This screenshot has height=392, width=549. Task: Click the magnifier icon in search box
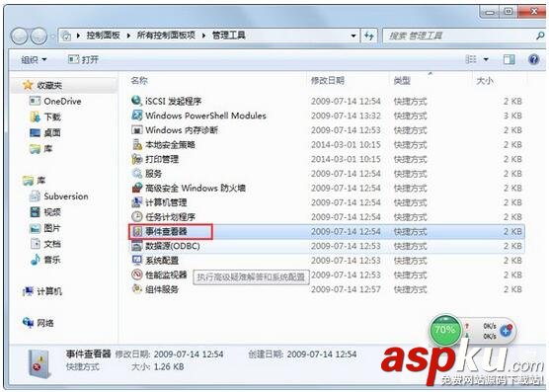click(540, 36)
